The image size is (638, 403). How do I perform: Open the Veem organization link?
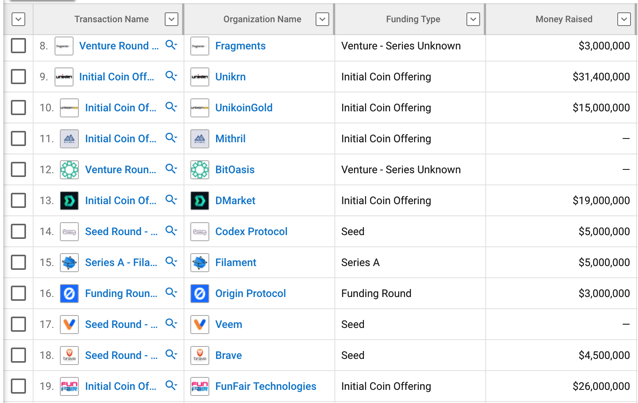point(228,324)
